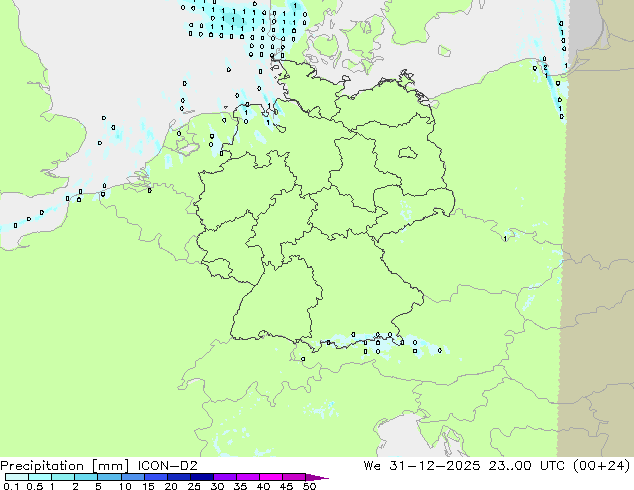Click the '10' legend value label
Screen dimensions: 634x490
[125, 486]
